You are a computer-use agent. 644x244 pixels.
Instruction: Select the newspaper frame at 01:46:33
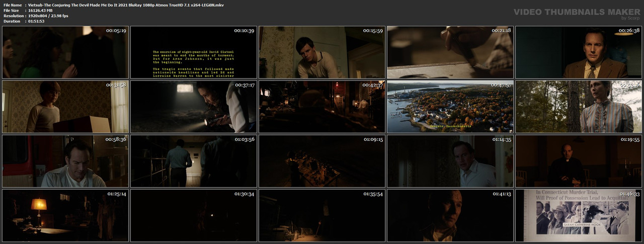579,215
